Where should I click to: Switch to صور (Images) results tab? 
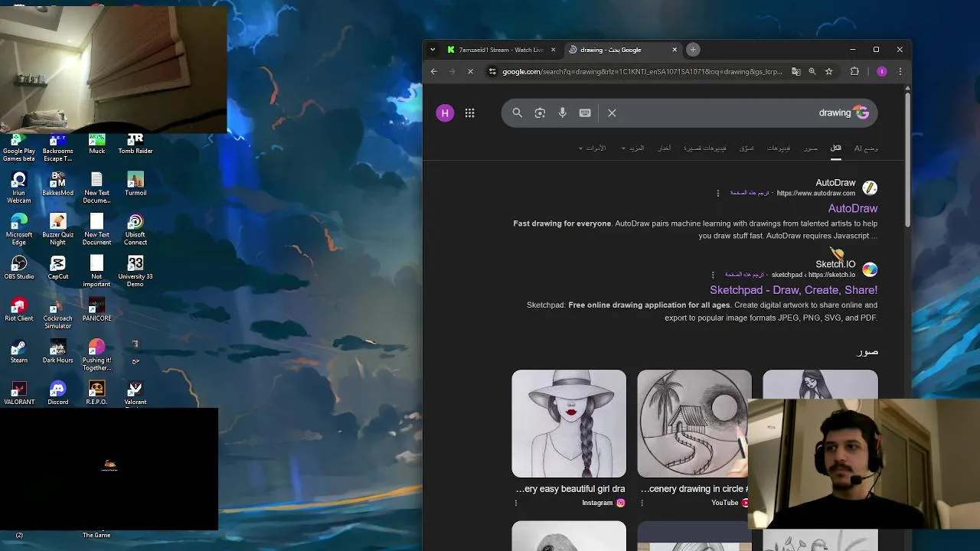[x=811, y=148]
